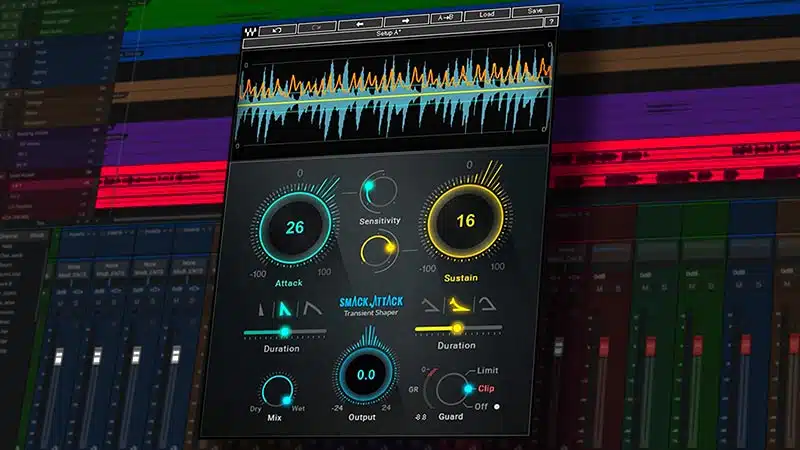The width and height of the screenshot is (800, 450).
Task: Set Guard mode to Limit
Action: click(487, 370)
